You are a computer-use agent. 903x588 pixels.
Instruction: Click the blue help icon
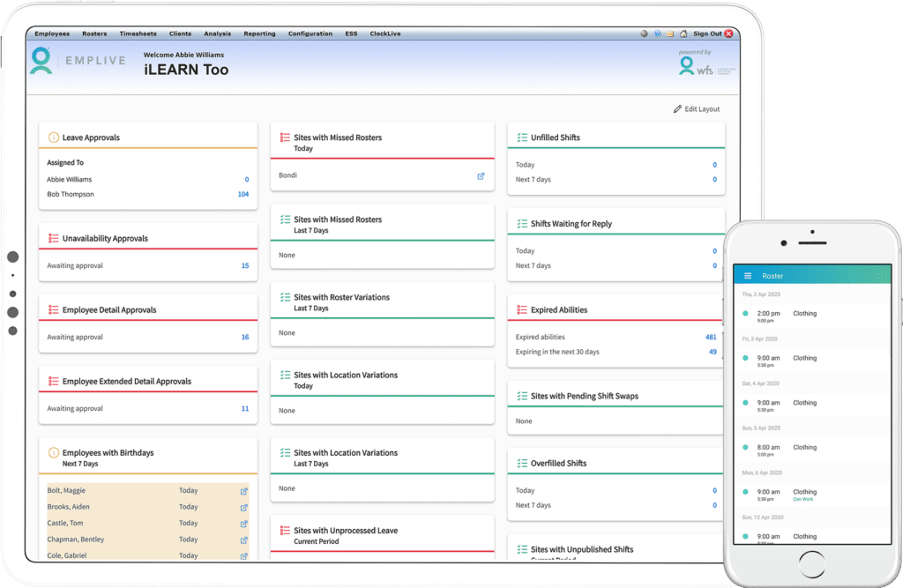(x=657, y=33)
